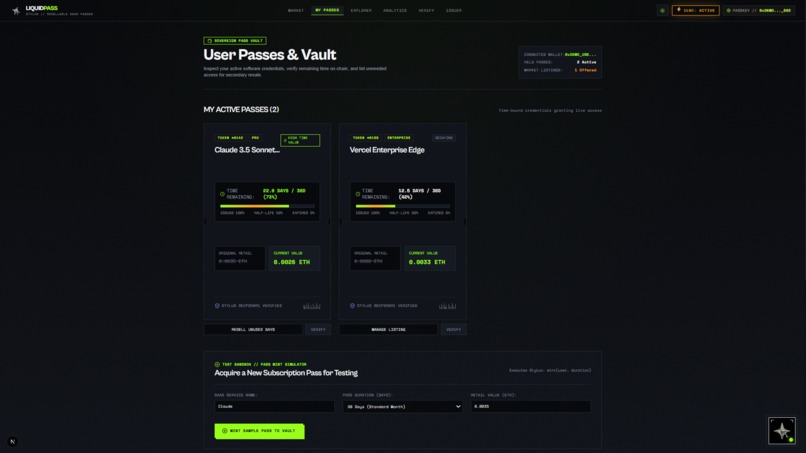Click the clock icon on Claude time remaining
Screen dimensions: 806x453
(223, 194)
